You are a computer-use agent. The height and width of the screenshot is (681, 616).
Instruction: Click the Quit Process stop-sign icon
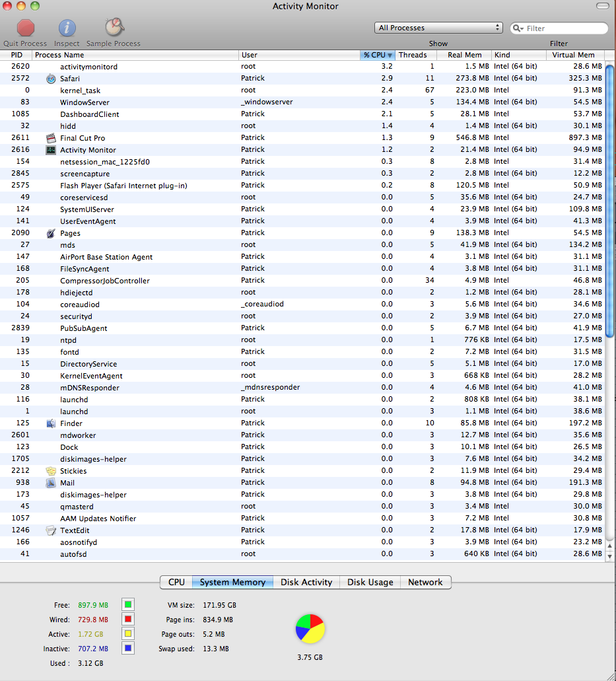coord(26,28)
